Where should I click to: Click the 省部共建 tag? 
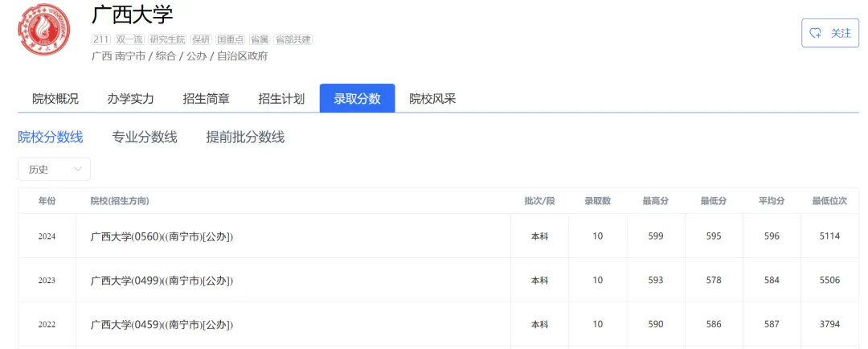(x=293, y=40)
